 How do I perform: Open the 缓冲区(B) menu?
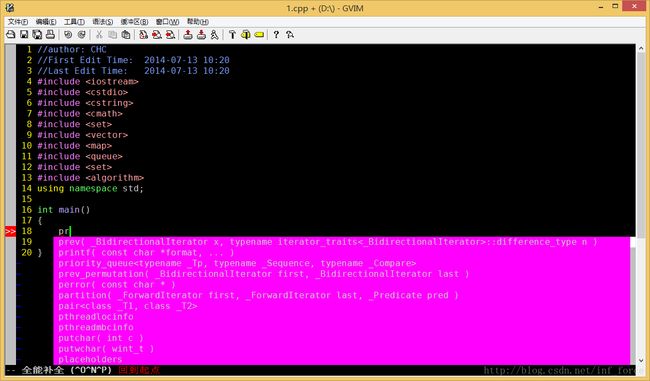click(x=134, y=22)
